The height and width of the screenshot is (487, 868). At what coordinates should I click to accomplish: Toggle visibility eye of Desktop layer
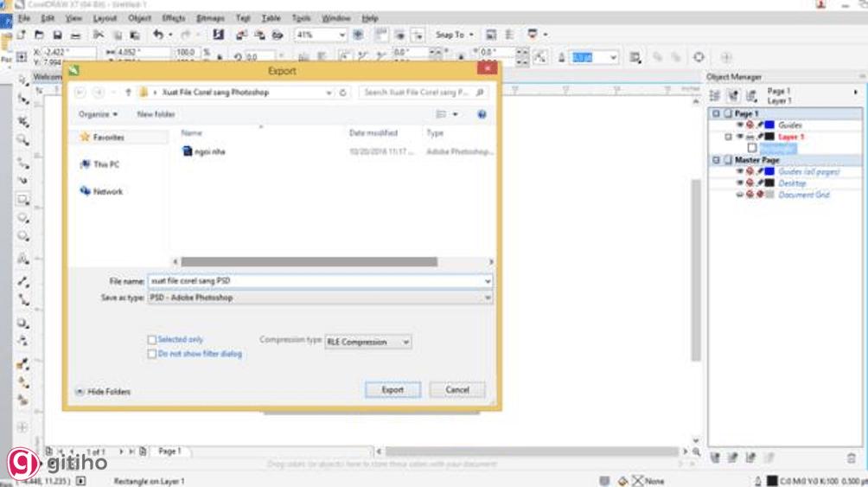click(x=739, y=183)
